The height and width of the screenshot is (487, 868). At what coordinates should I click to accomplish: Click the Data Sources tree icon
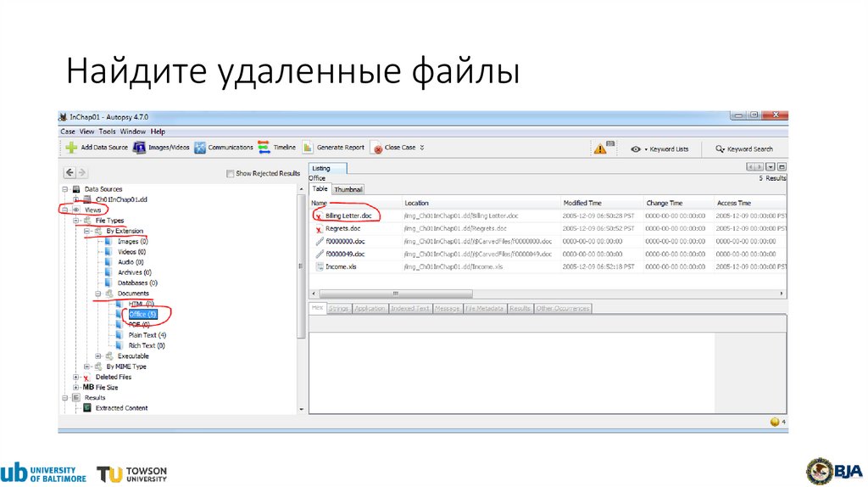tap(76, 189)
